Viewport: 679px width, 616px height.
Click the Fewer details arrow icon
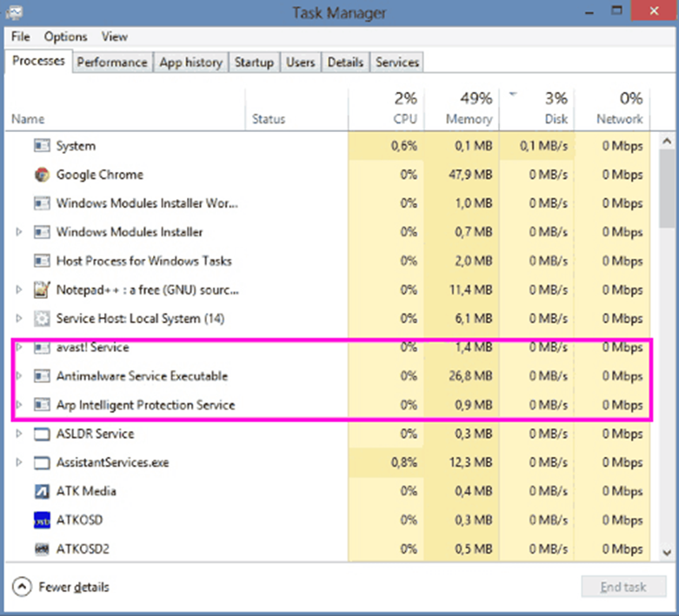[x=22, y=587]
